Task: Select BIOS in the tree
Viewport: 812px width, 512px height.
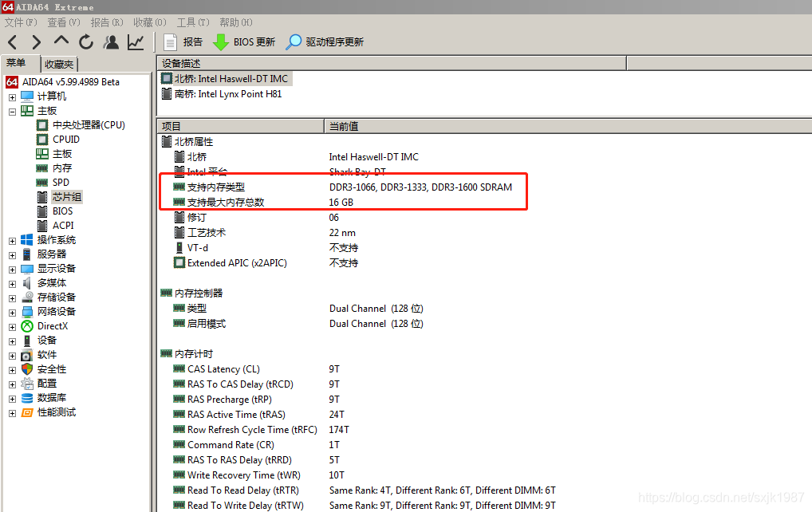Action: pyautogui.click(x=62, y=211)
